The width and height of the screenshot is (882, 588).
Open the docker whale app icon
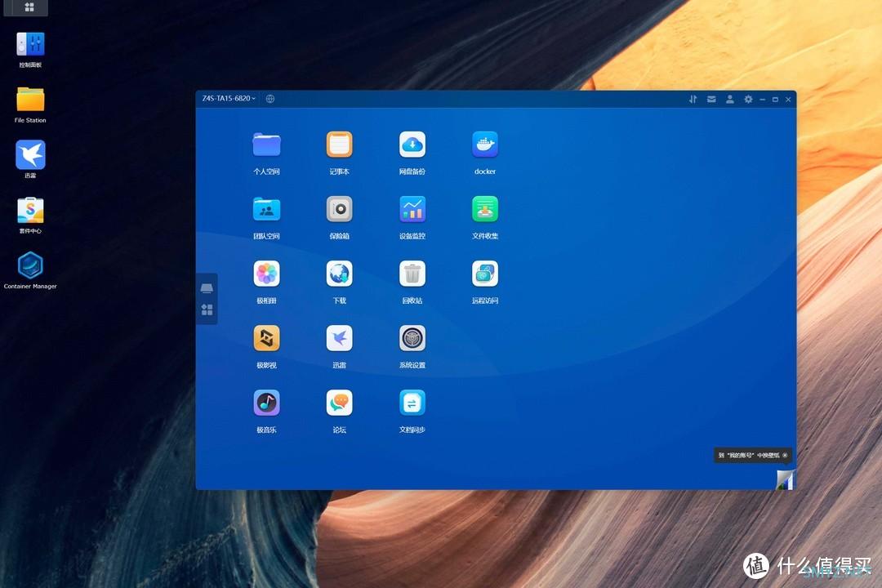[x=485, y=145]
